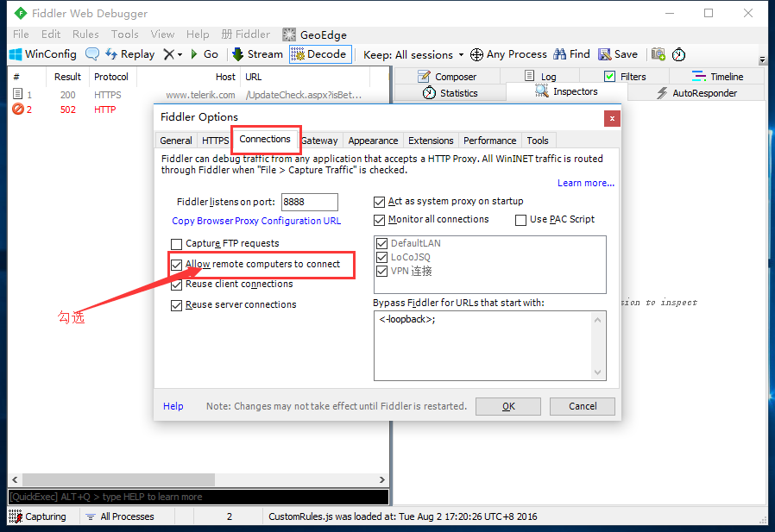
Task: Open the View menu
Action: pos(162,34)
